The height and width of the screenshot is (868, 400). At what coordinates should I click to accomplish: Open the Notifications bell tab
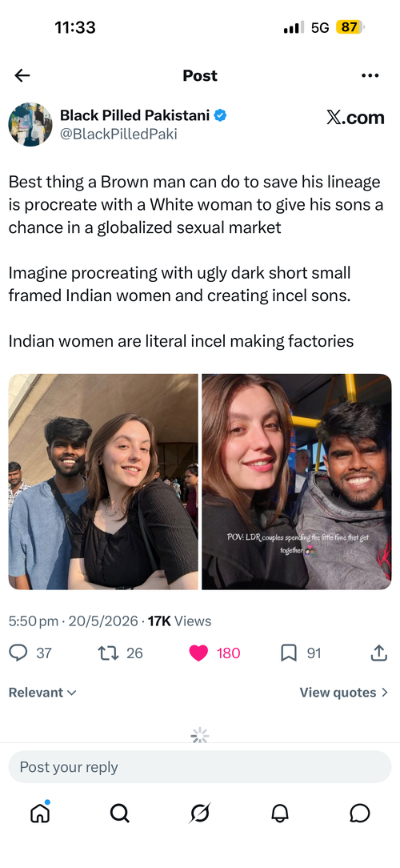tap(280, 814)
